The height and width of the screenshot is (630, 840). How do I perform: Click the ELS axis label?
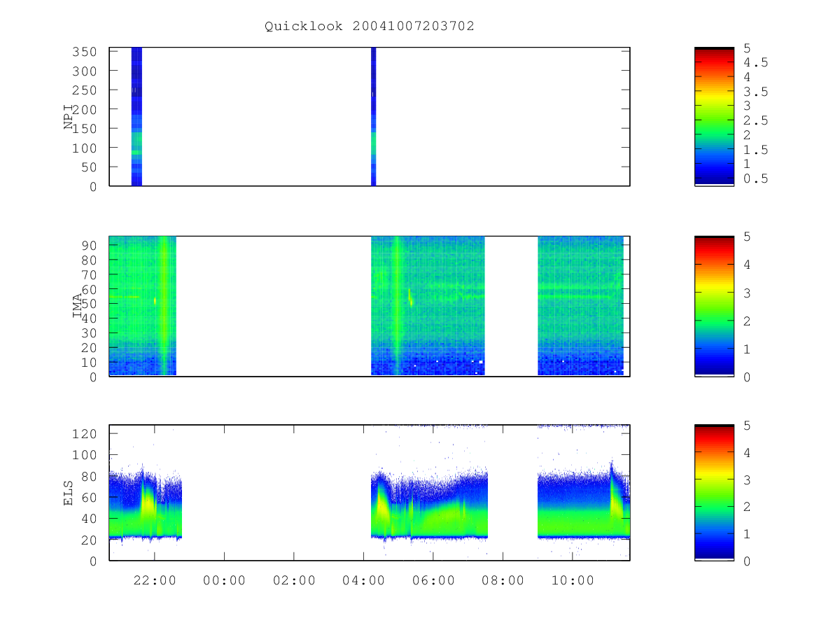[69, 493]
